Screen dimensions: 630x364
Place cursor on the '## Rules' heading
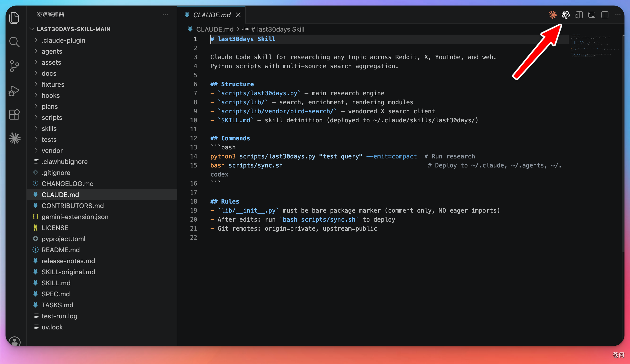[x=225, y=202]
